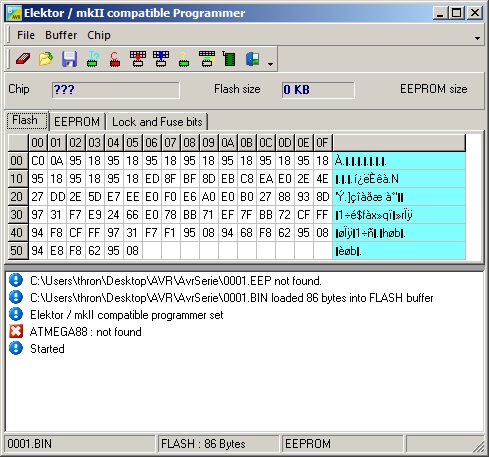Click the yellow question mark blank-check icon
This screenshot has width=489, height=457.
click(184, 59)
